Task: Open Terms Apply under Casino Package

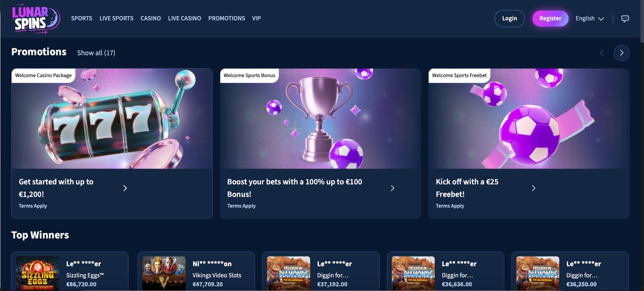Action: (33, 206)
